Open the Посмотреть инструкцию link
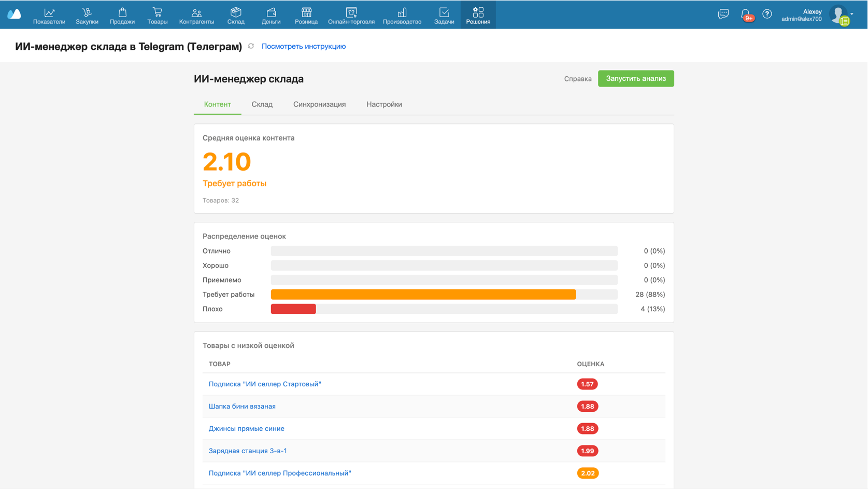Image resolution: width=868 pixels, height=489 pixels. (x=304, y=46)
